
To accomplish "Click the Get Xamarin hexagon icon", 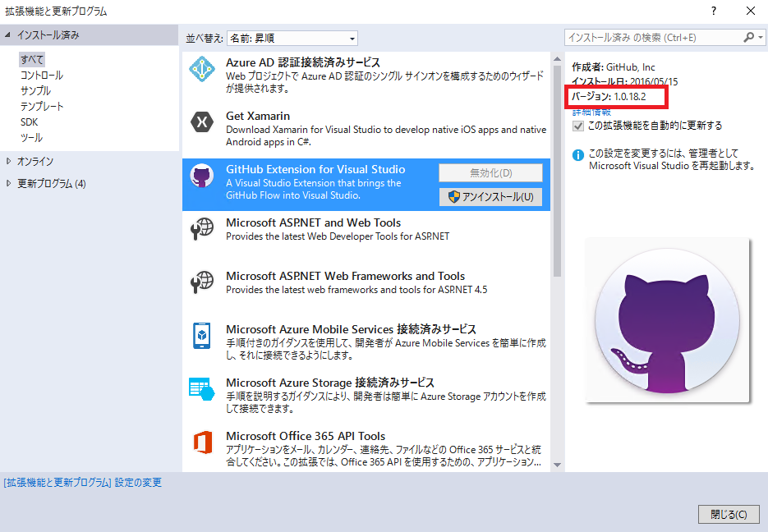I will point(202,122).
